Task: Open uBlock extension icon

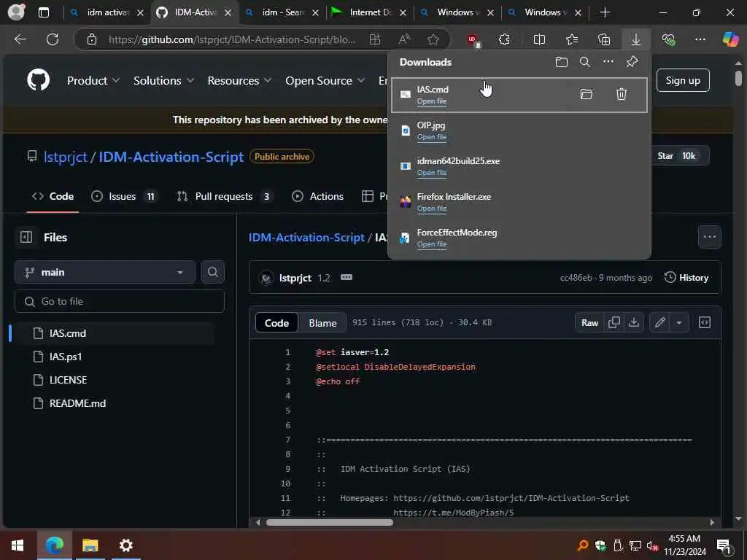Action: click(473, 40)
